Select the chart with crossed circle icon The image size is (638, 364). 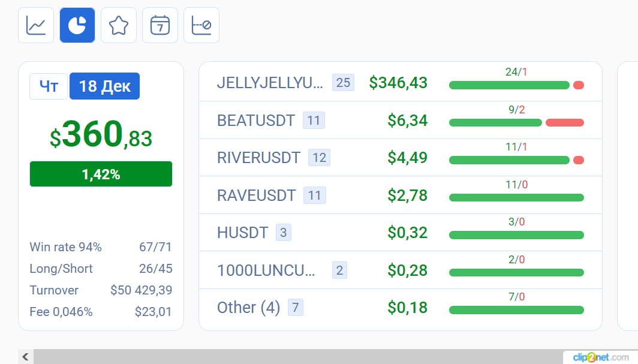point(201,25)
